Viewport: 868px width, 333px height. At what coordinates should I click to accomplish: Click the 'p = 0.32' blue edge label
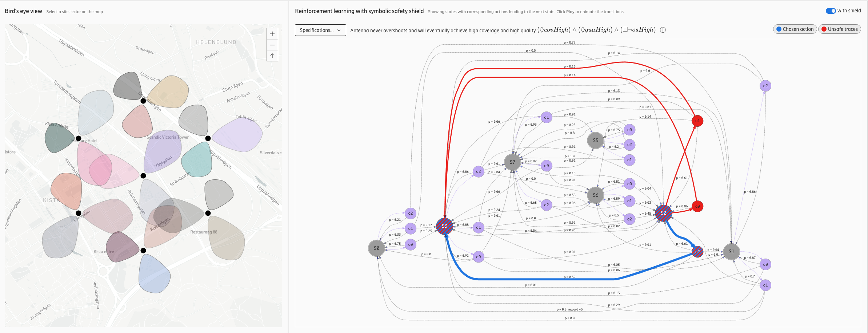pyautogui.click(x=569, y=277)
